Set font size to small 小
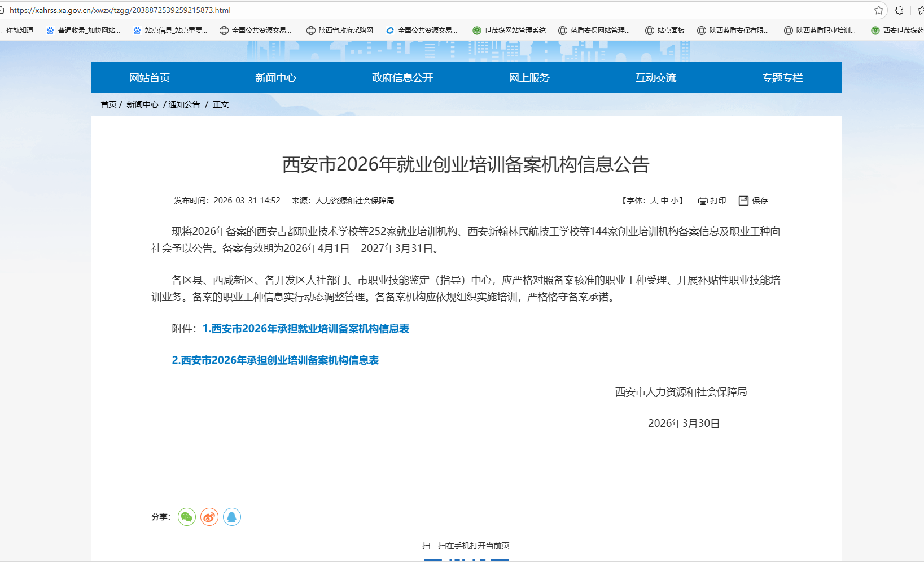The height and width of the screenshot is (562, 924). (x=675, y=201)
